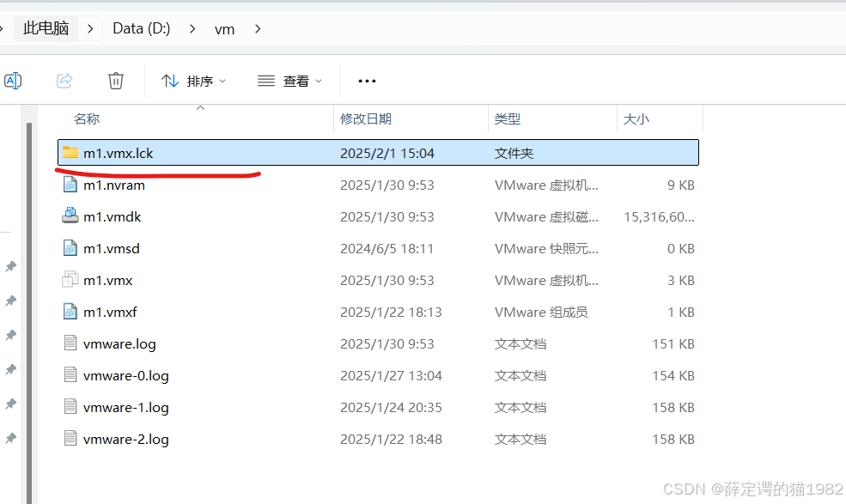Click the m1.nvram file name
846x504 pixels.
tap(114, 185)
